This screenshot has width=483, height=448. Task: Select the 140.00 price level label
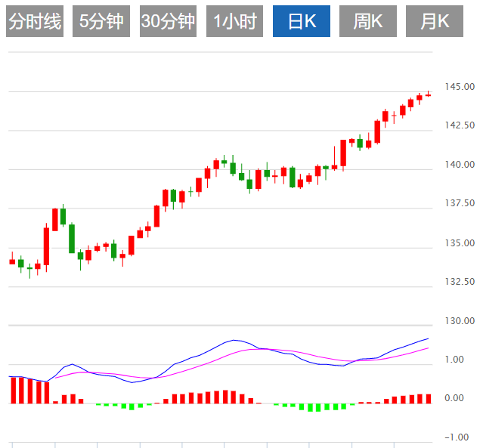pos(460,165)
